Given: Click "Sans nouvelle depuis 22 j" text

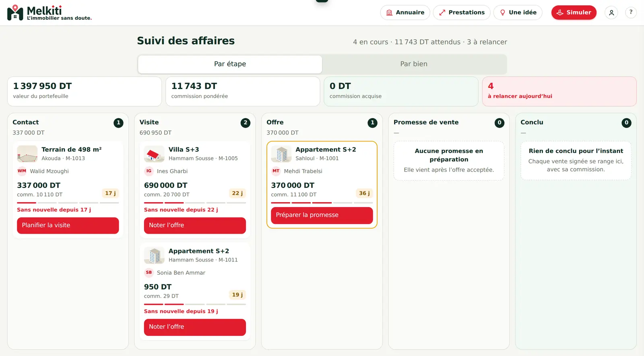Looking at the screenshot, I should (181, 210).
